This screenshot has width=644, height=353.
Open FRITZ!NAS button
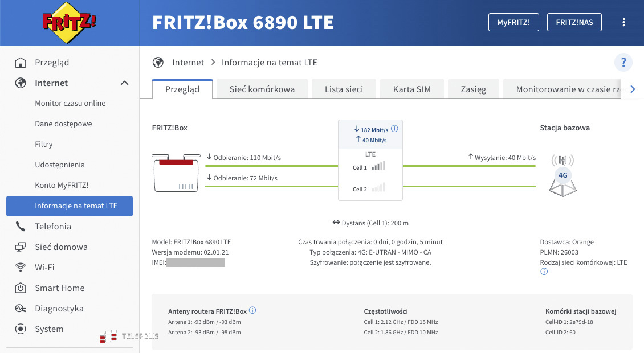(x=574, y=22)
